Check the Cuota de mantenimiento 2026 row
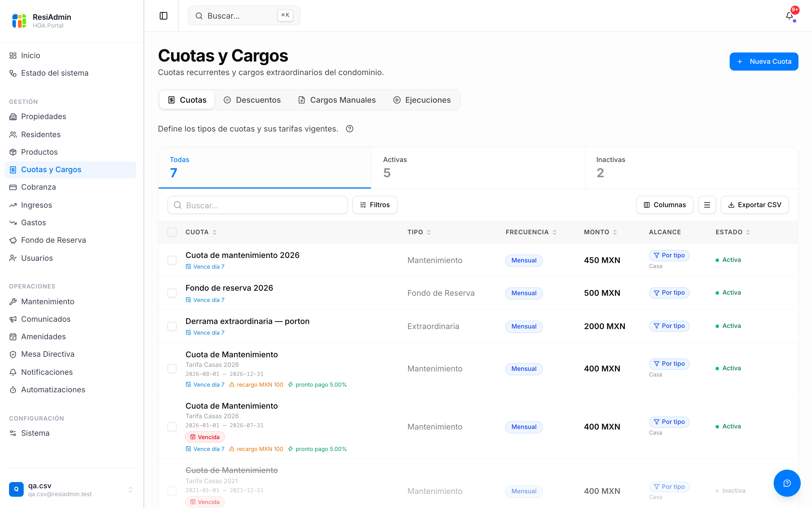The height and width of the screenshot is (508, 812). click(x=172, y=260)
